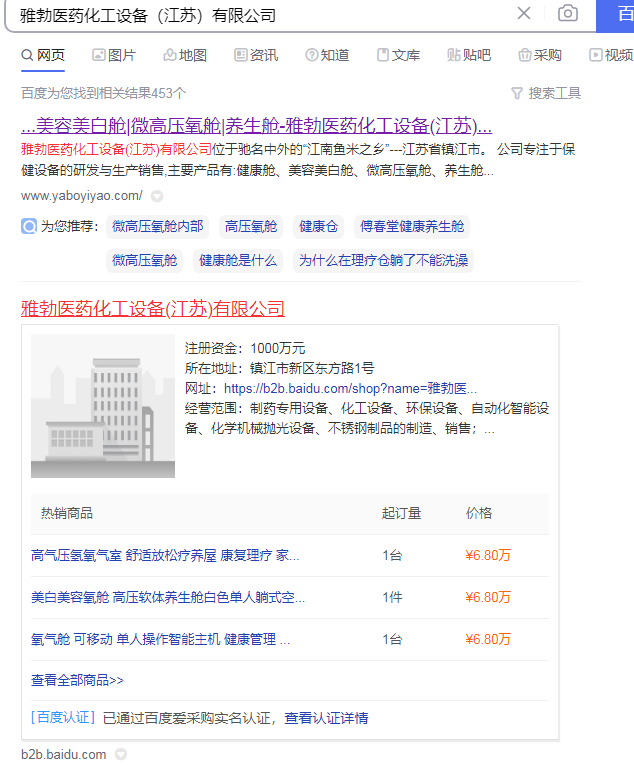Click 查看全部商品>> link
Screen dimensions: 634x765
click(77, 681)
